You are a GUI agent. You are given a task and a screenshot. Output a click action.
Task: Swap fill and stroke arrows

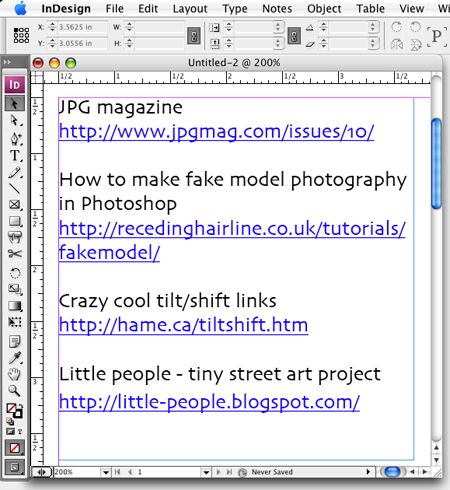[x=20, y=406]
